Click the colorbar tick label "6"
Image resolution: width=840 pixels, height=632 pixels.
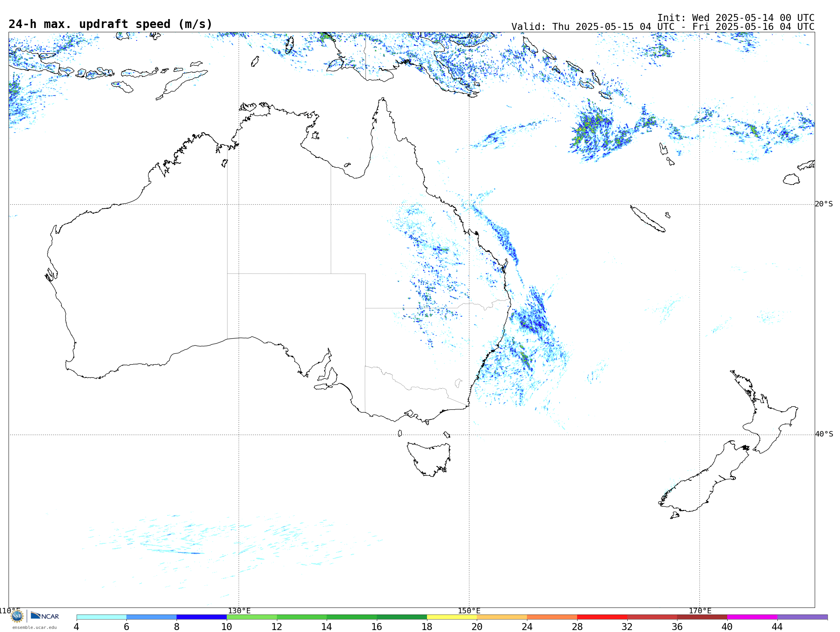[126, 627]
